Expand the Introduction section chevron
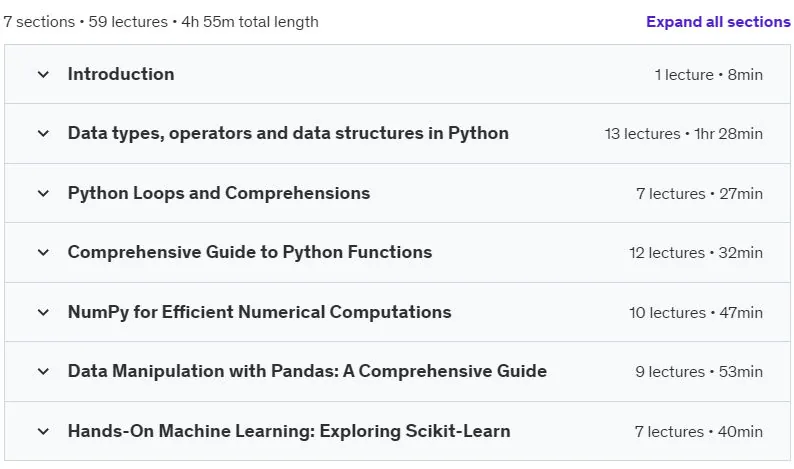 click(44, 74)
